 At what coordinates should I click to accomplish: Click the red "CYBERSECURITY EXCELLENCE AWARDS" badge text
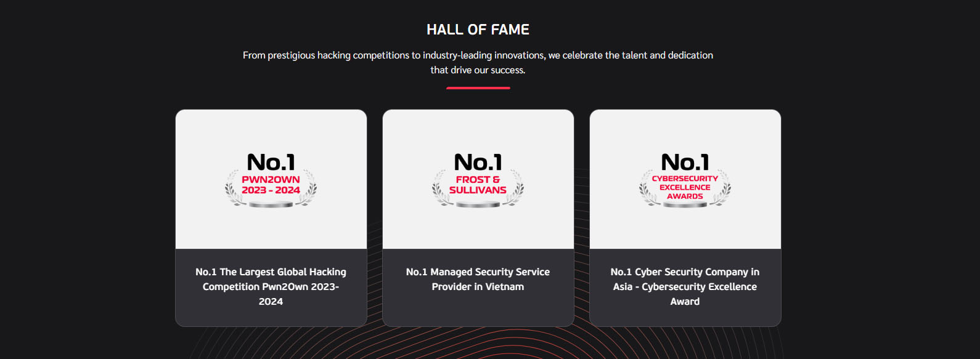point(685,187)
